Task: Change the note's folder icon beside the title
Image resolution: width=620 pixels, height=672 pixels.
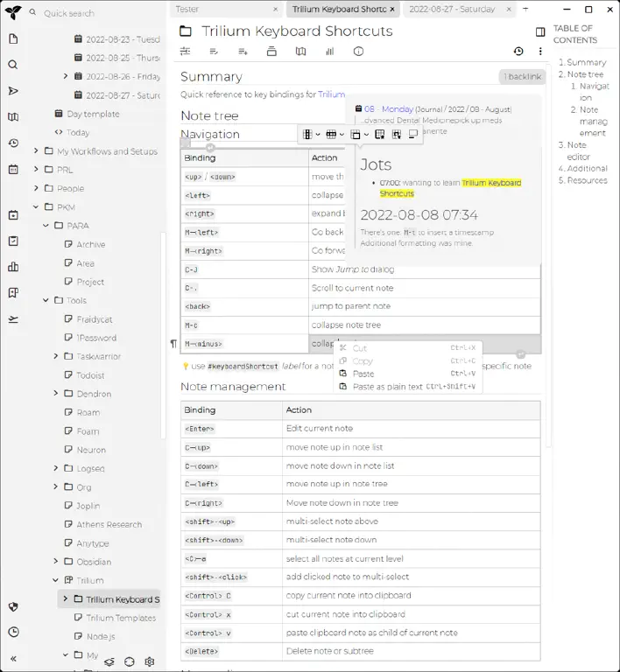Action: 186,31
